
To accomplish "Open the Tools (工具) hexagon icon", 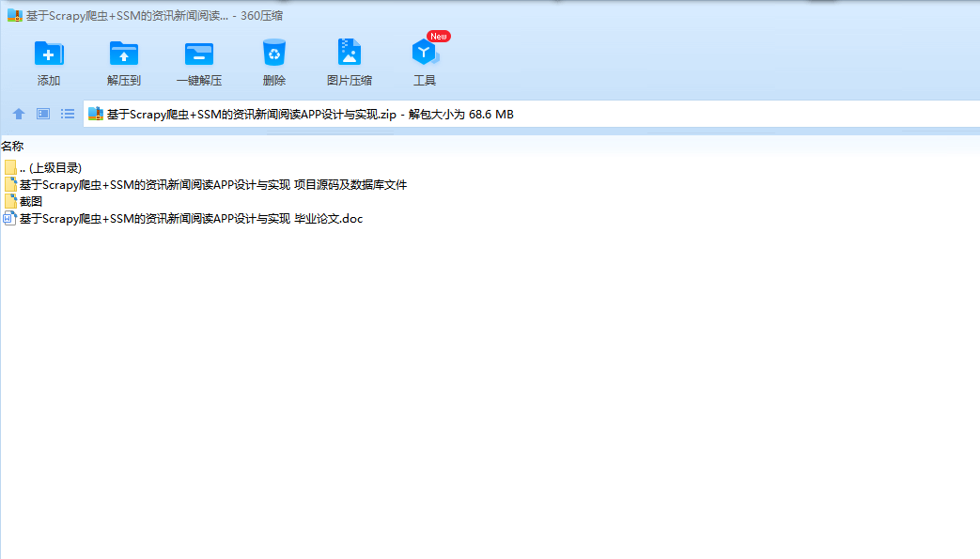I will pos(425,53).
